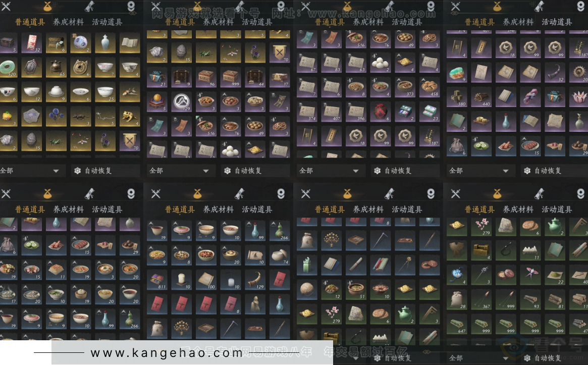
Task: Select the bamboo bundle showing 647
Action: click(x=457, y=324)
